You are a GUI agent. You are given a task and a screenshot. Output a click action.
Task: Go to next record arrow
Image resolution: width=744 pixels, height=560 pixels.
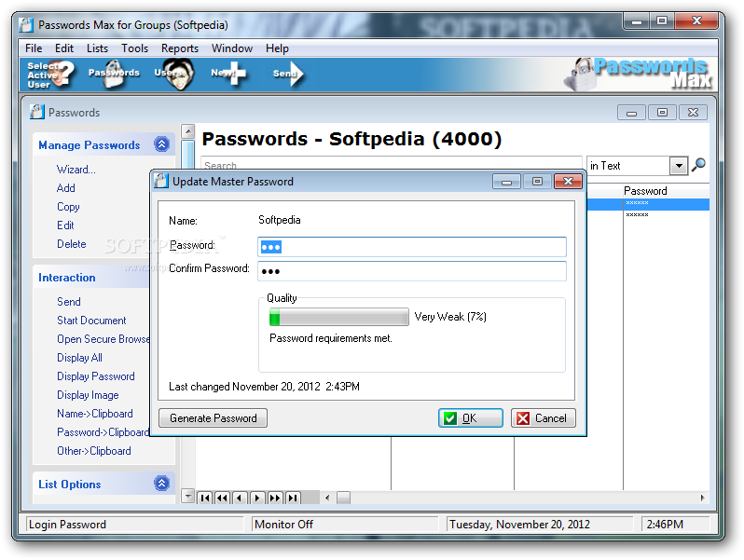tap(257, 498)
